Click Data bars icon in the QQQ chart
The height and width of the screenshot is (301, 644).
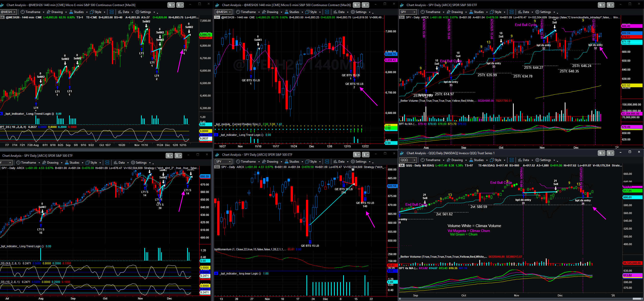click(520, 160)
